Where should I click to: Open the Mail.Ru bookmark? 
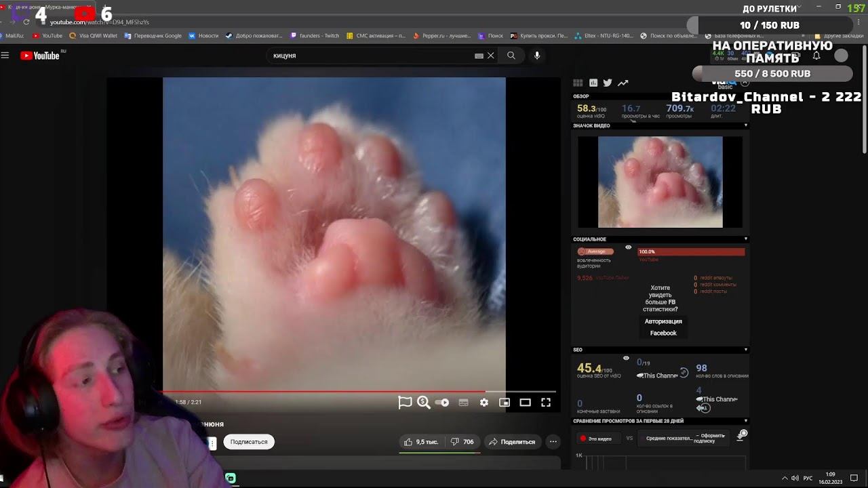click(x=14, y=36)
